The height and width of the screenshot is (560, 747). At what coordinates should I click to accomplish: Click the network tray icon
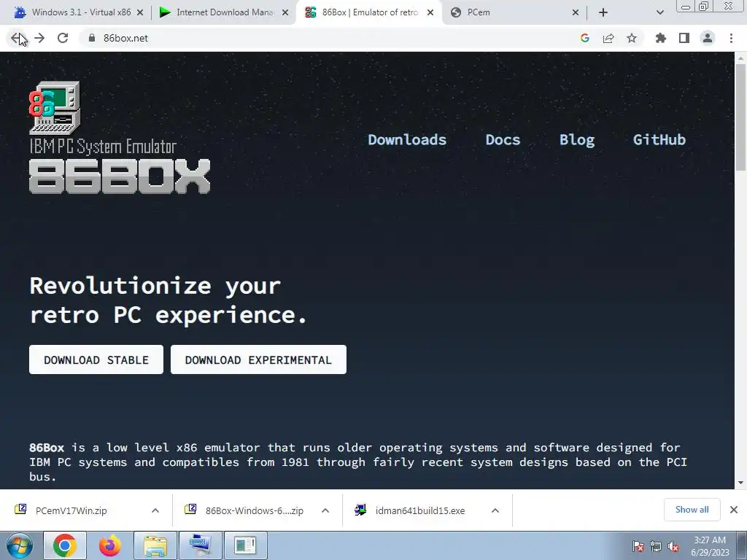656,547
